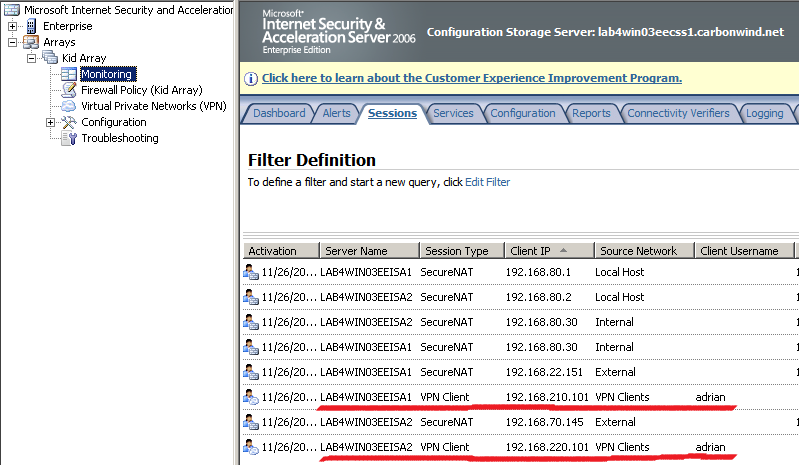Open the Logging tab

click(x=764, y=113)
